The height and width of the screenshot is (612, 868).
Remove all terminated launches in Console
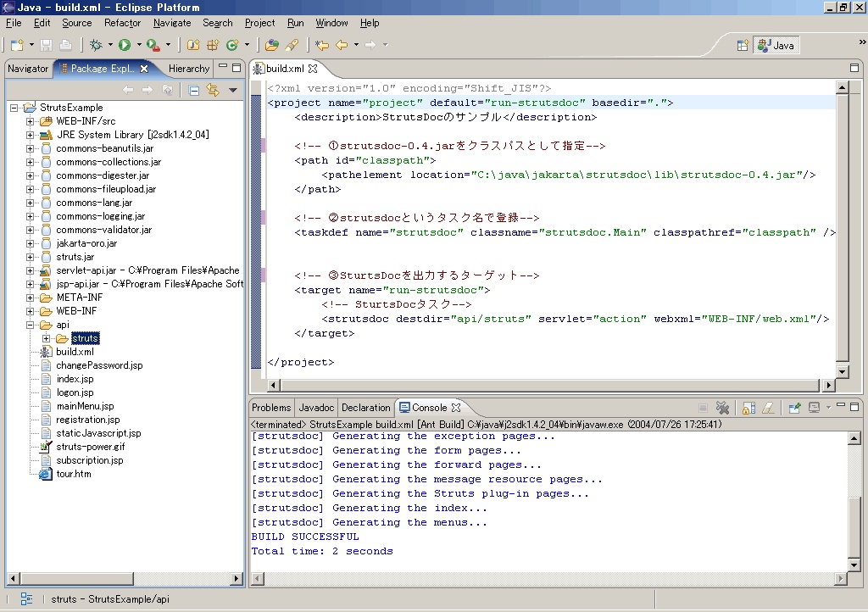click(x=723, y=408)
